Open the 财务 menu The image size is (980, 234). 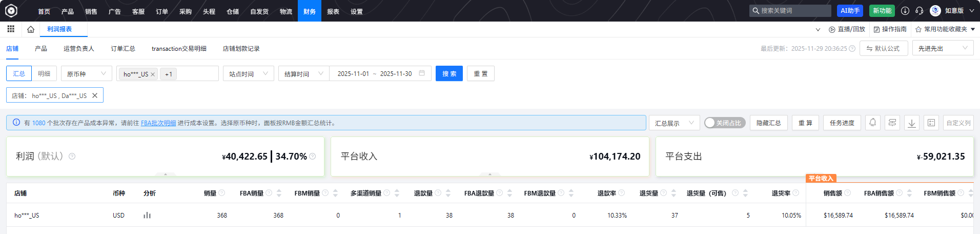310,11
